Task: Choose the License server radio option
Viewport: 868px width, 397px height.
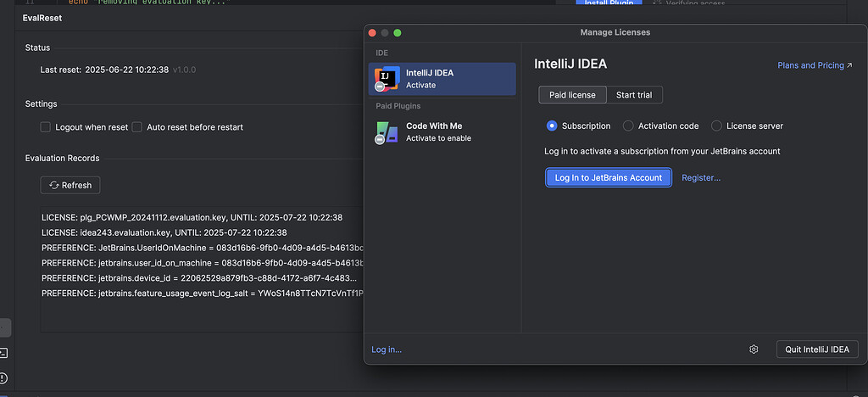Action: [x=716, y=126]
